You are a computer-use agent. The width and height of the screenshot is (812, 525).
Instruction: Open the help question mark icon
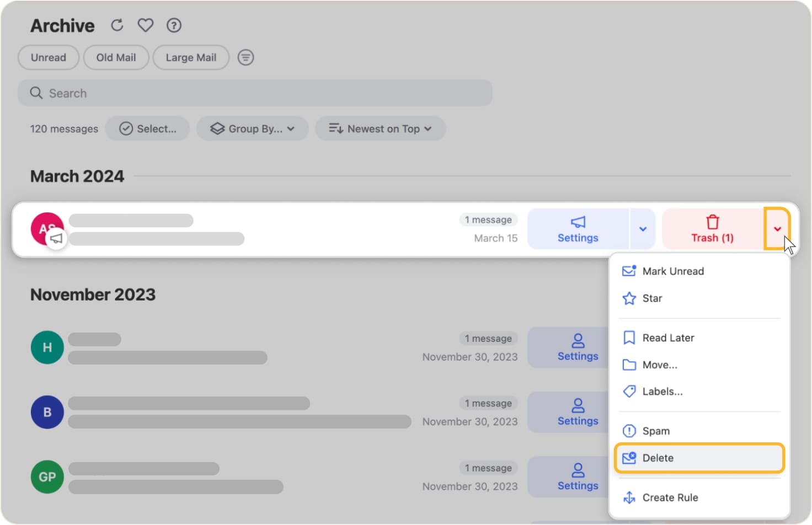point(174,25)
